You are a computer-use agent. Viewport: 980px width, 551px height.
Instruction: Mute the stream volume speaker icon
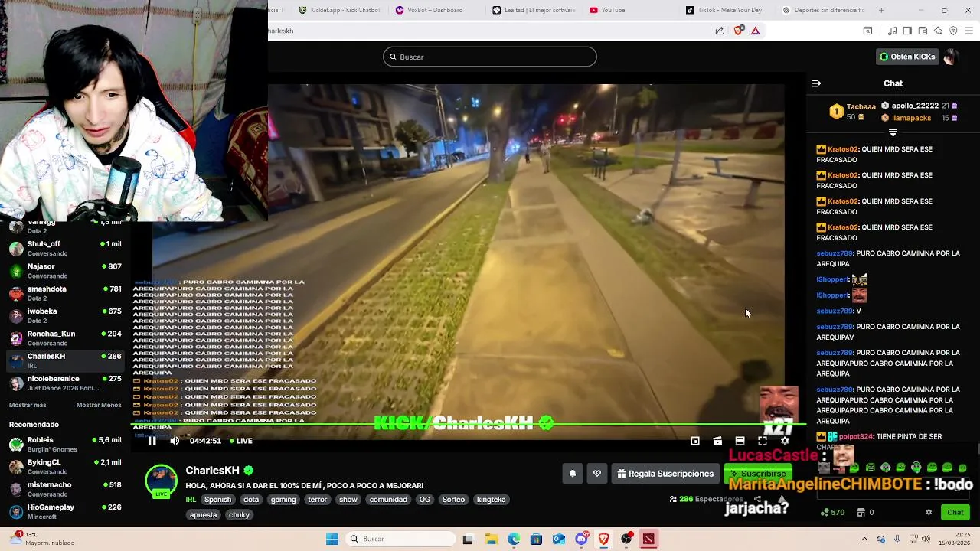pyautogui.click(x=175, y=441)
